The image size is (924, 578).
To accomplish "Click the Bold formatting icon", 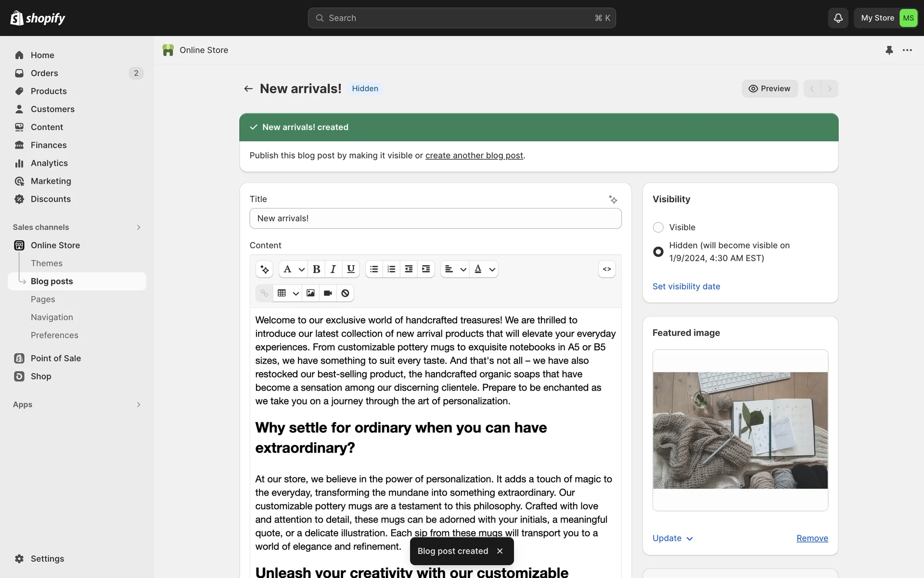I will click(316, 269).
